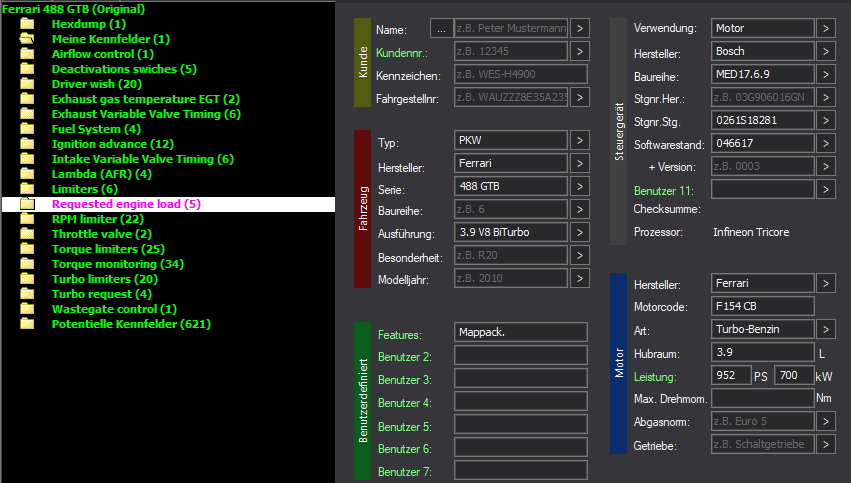
Task: Open the arrow list for Ausführung field
Action: pyautogui.click(x=580, y=232)
